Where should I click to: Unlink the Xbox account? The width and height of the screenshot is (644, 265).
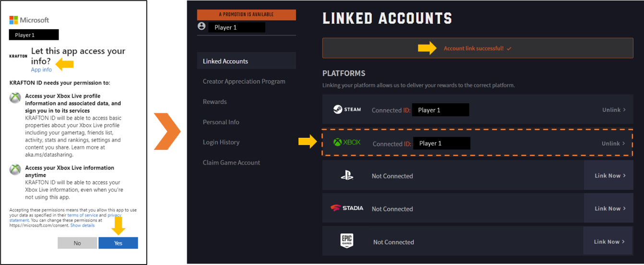(x=613, y=144)
